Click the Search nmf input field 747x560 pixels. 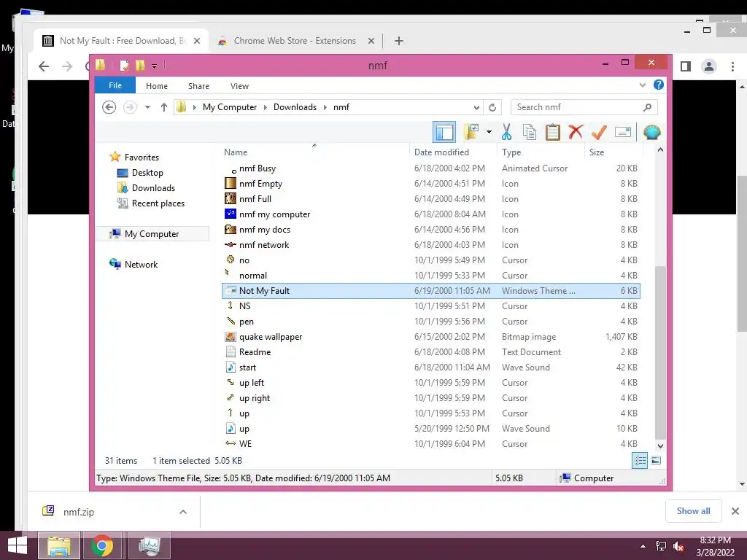coord(584,107)
